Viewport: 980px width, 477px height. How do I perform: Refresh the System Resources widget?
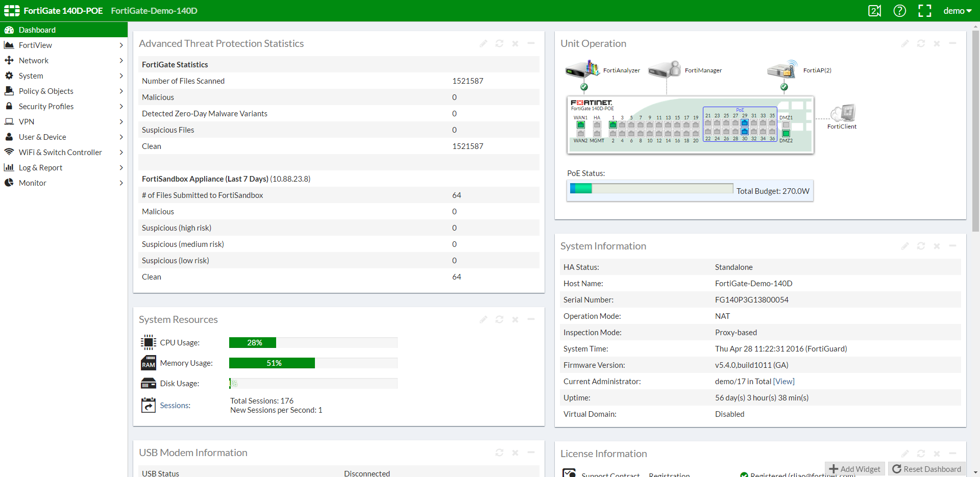coord(499,319)
